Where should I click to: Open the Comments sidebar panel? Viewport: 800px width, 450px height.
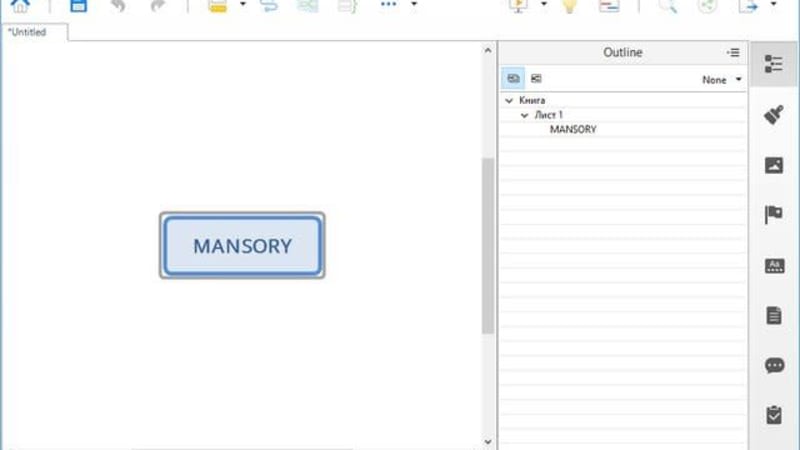[x=774, y=365]
